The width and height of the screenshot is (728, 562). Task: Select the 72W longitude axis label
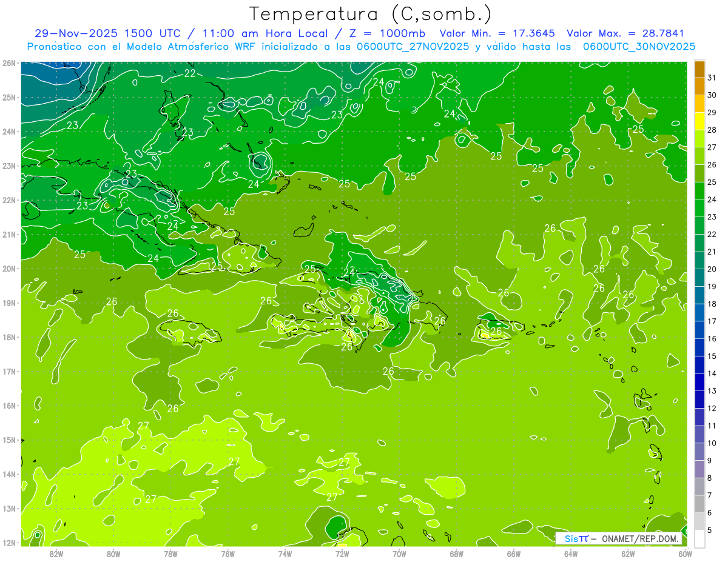pos(342,554)
